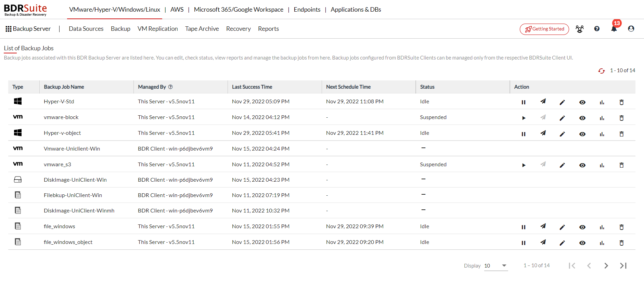Resume the suspended vmware-block job
This screenshot has height=285, width=644.
[524, 118]
